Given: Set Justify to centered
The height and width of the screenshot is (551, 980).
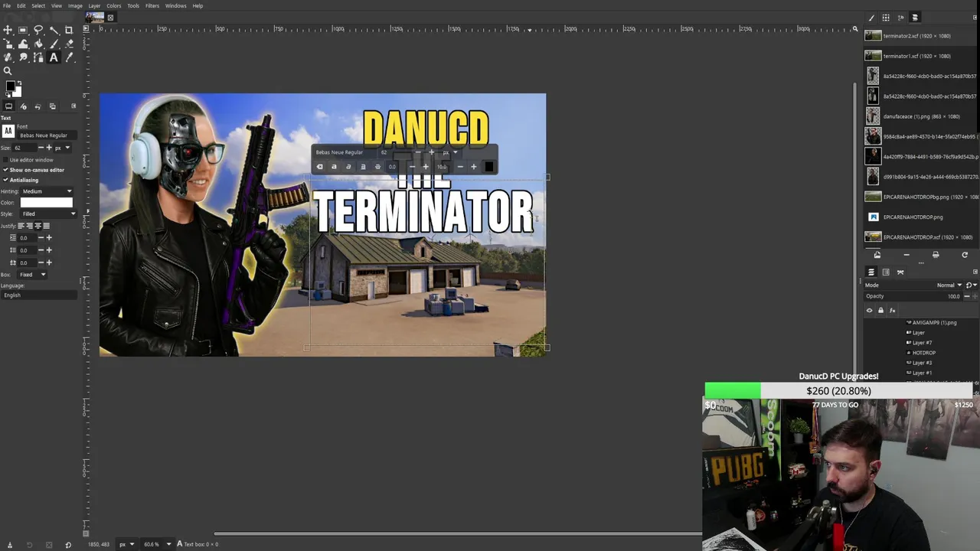Looking at the screenshot, I should pos(38,226).
